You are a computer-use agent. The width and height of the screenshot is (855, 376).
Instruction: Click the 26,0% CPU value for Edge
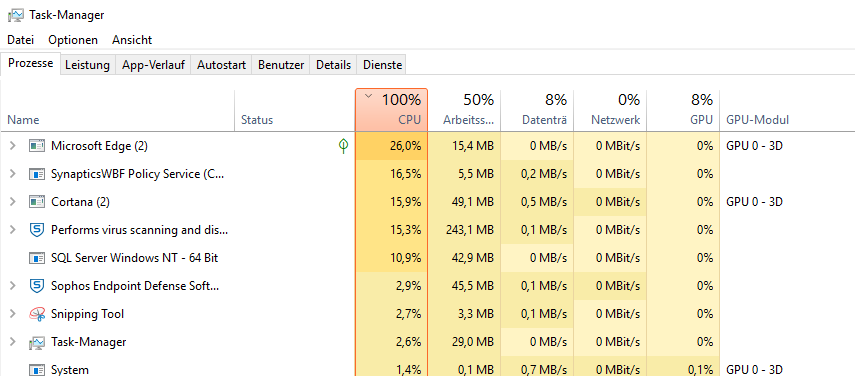point(392,146)
